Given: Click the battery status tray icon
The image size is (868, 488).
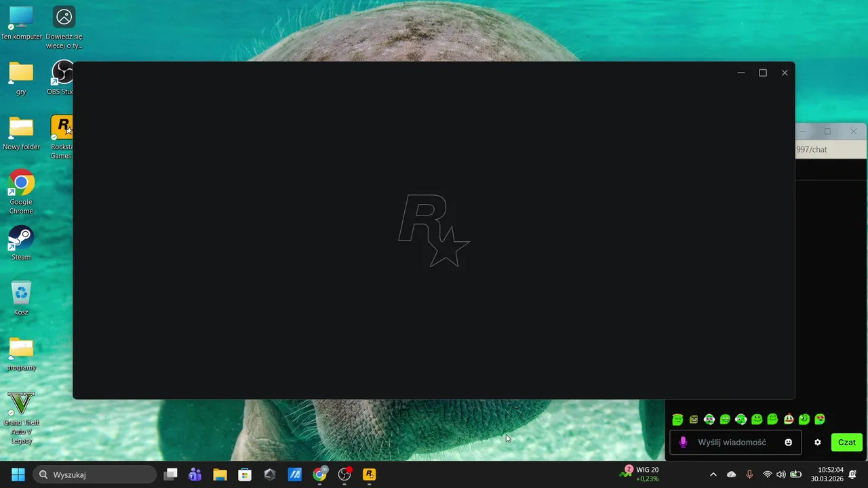Looking at the screenshot, I should (x=796, y=474).
